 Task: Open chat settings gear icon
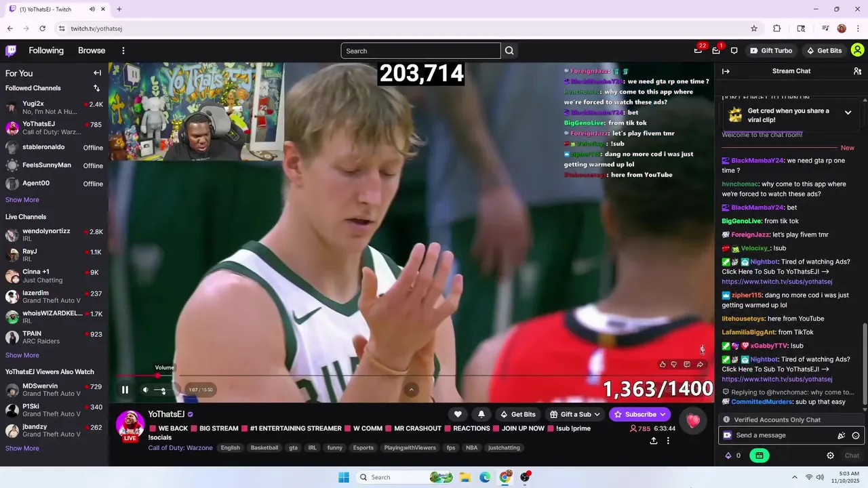[830, 455]
